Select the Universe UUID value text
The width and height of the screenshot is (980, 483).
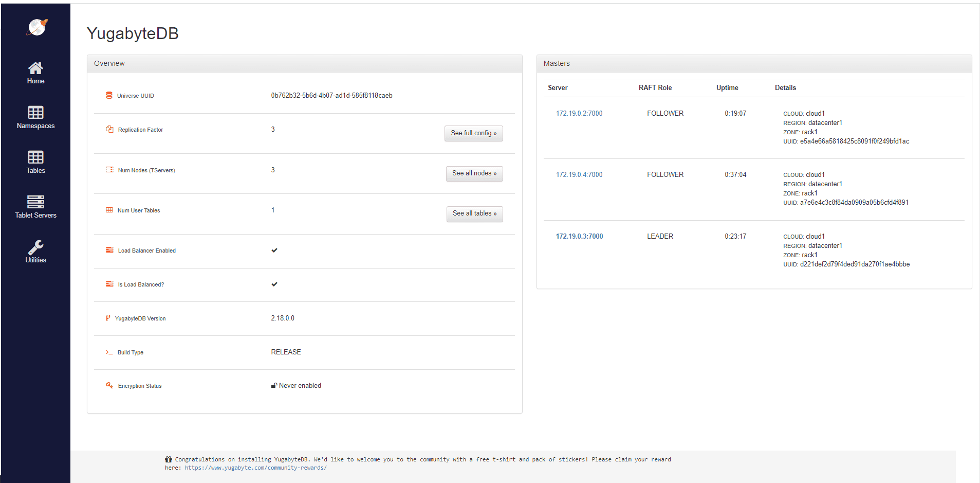(x=331, y=95)
